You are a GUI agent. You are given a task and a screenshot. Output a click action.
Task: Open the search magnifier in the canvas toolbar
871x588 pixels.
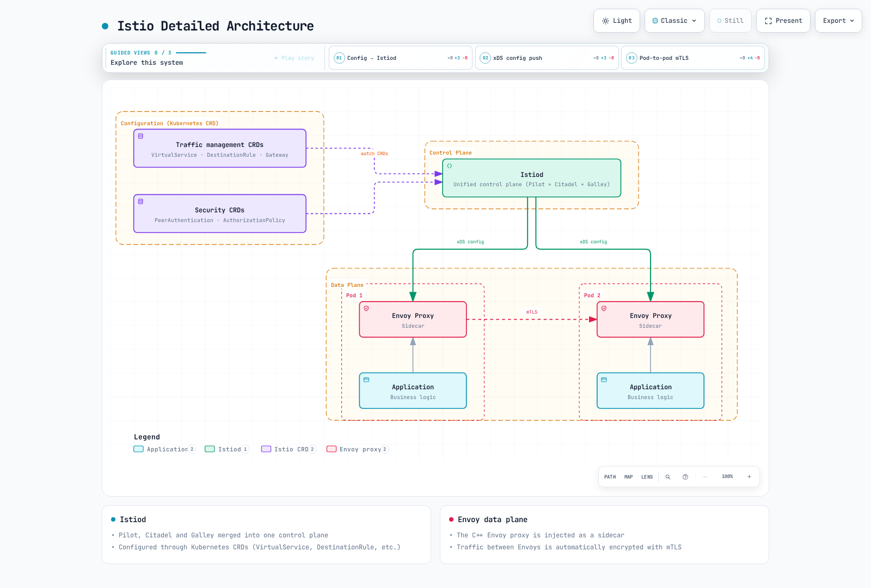(668, 477)
